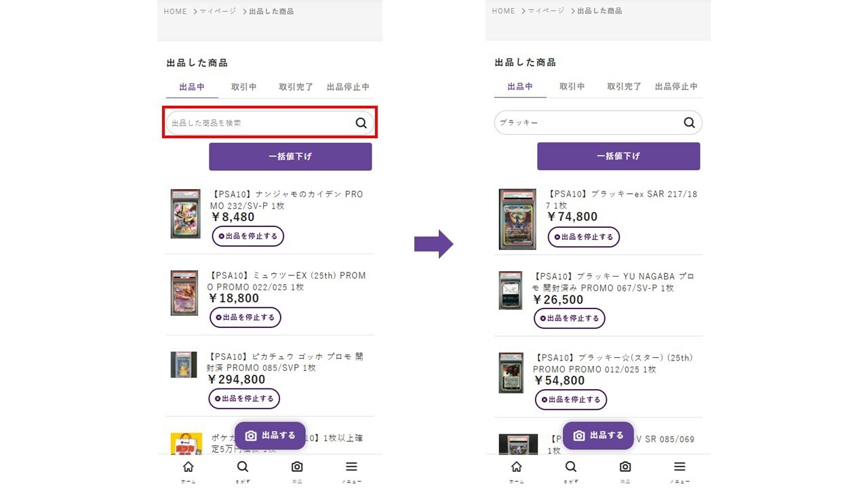Click the search magnifier in the left panel's search box

pyautogui.click(x=361, y=123)
